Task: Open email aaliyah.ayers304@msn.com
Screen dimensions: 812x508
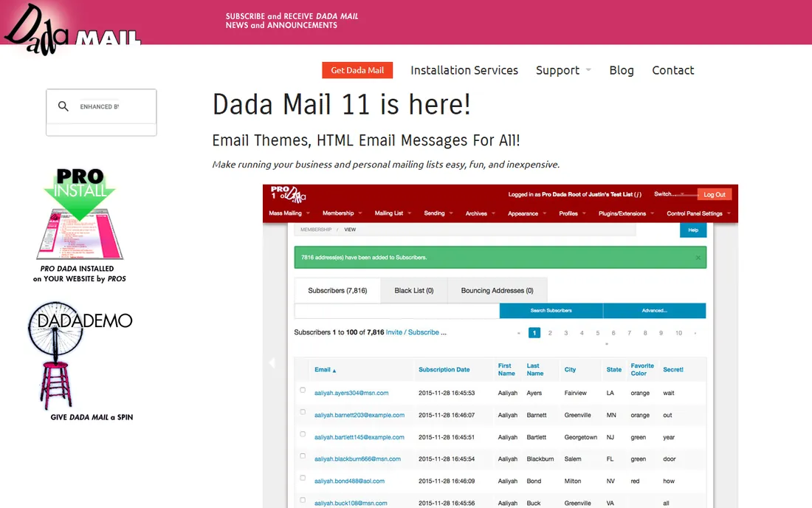Action: 351,393
